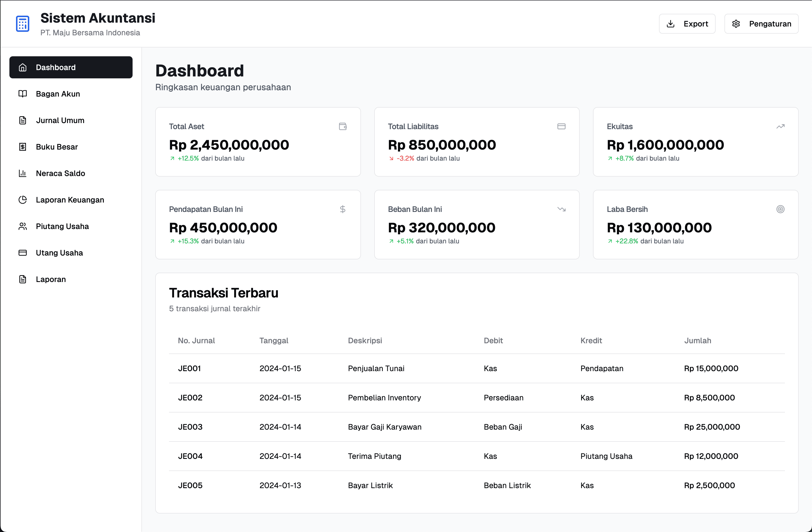Click the Jumlah column header

tap(698, 341)
